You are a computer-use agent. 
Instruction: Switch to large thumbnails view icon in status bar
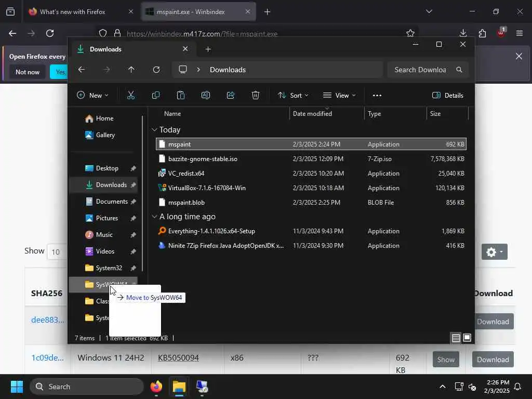(x=467, y=338)
